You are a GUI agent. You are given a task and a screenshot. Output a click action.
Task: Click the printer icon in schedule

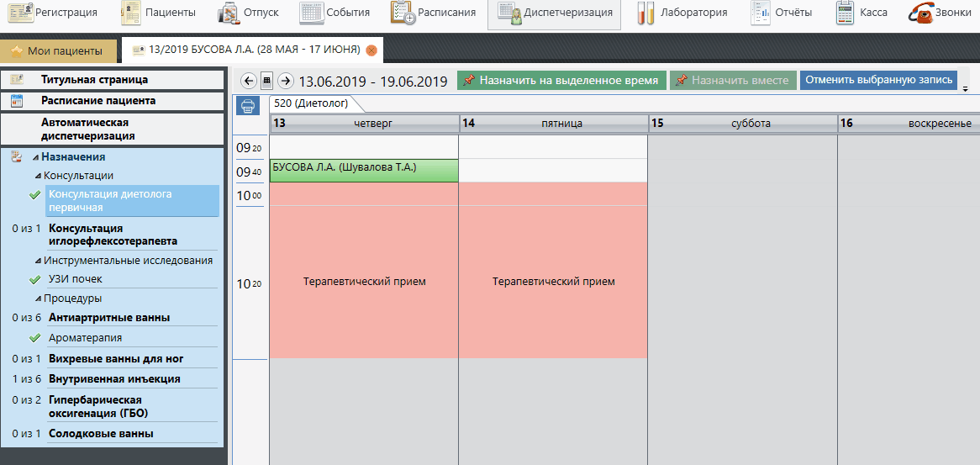pyautogui.click(x=248, y=106)
